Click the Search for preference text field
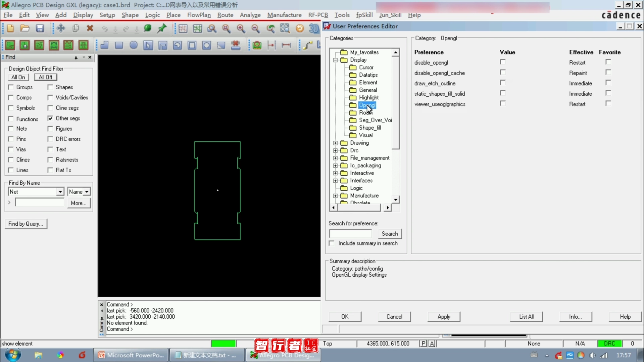This screenshot has width=644, height=362. pyautogui.click(x=350, y=234)
